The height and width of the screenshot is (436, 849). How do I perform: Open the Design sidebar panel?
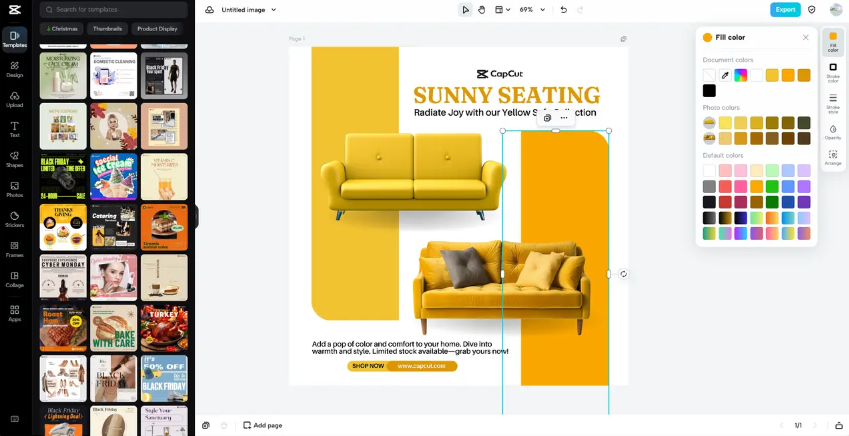pos(15,69)
